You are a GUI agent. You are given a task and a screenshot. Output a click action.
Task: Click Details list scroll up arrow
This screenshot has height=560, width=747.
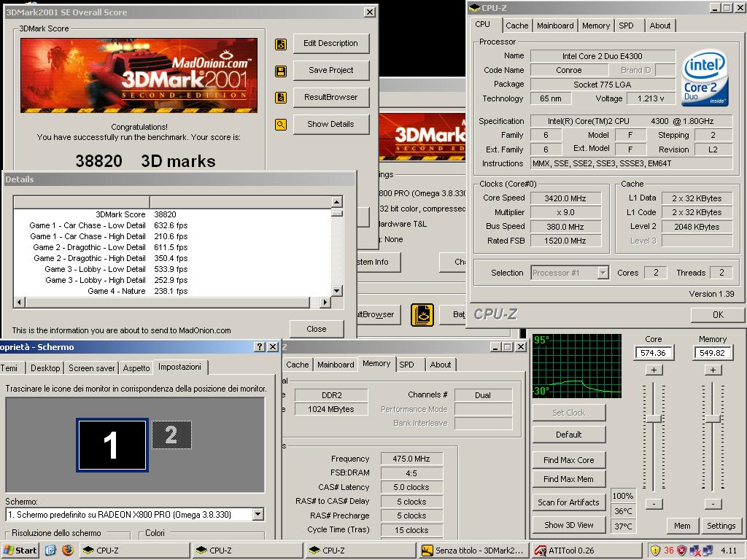(337, 201)
